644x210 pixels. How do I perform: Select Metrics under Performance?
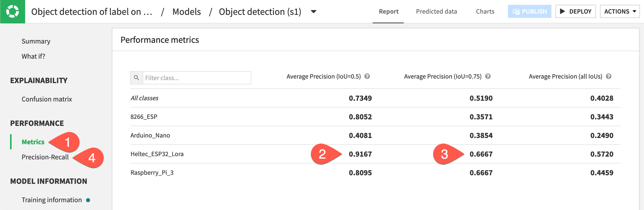(33, 142)
